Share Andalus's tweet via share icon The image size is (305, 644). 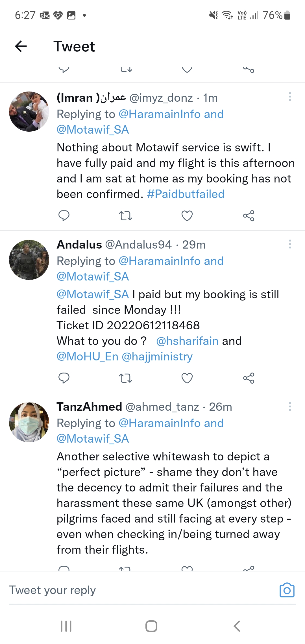(x=249, y=378)
